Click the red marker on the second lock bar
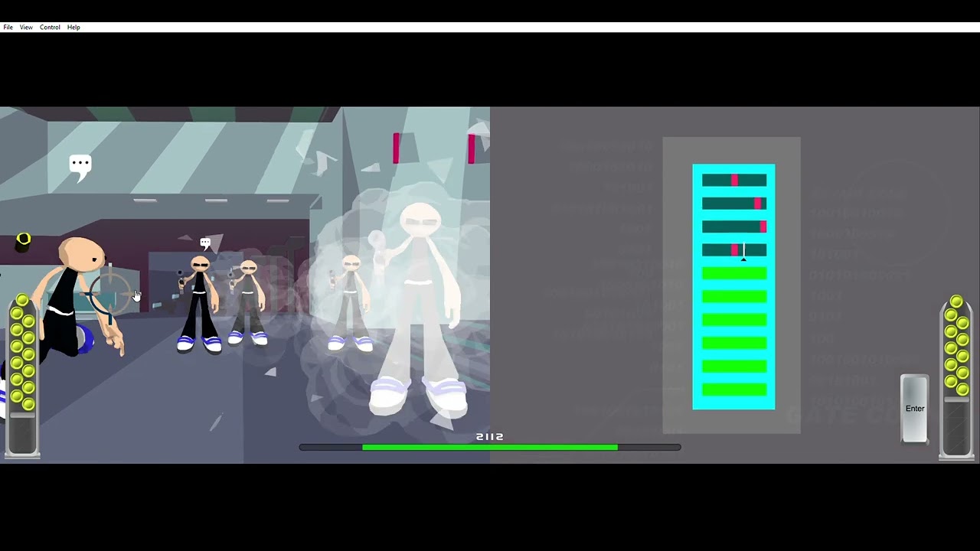Screen dimensions: 980x551 pyautogui.click(x=758, y=204)
